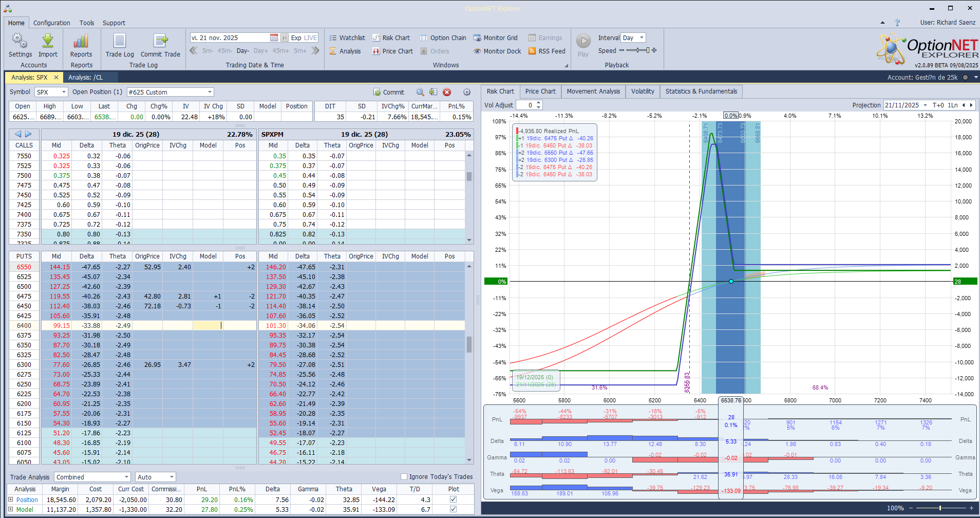Open the Risk Chart window
The height and width of the screenshot is (518, 980).
point(391,38)
